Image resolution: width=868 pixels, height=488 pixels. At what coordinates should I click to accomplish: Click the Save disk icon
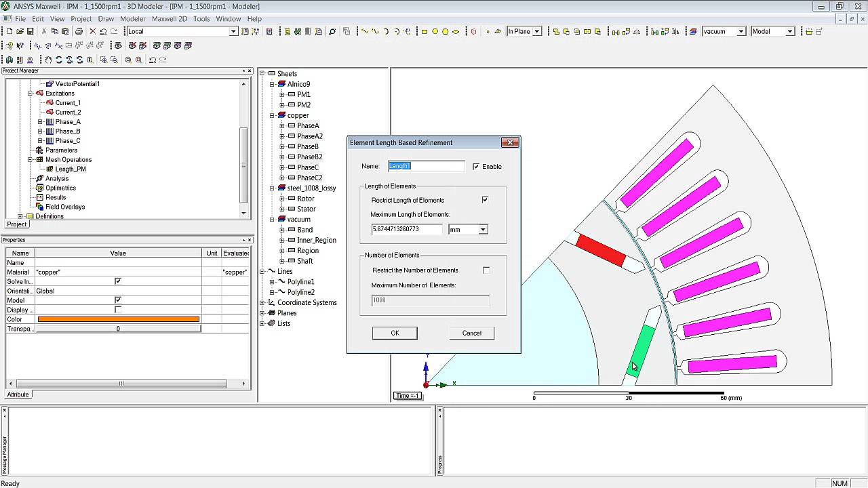30,31
